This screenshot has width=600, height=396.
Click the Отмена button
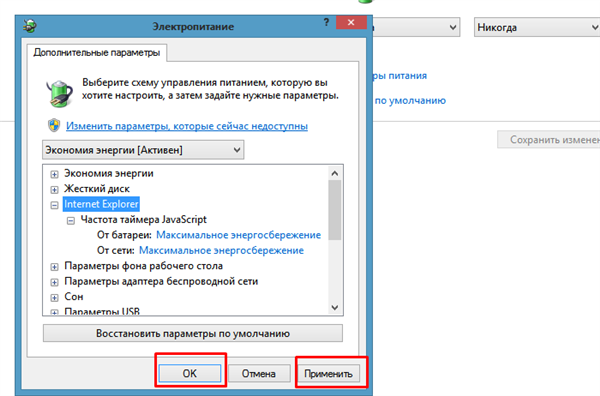tap(259, 373)
